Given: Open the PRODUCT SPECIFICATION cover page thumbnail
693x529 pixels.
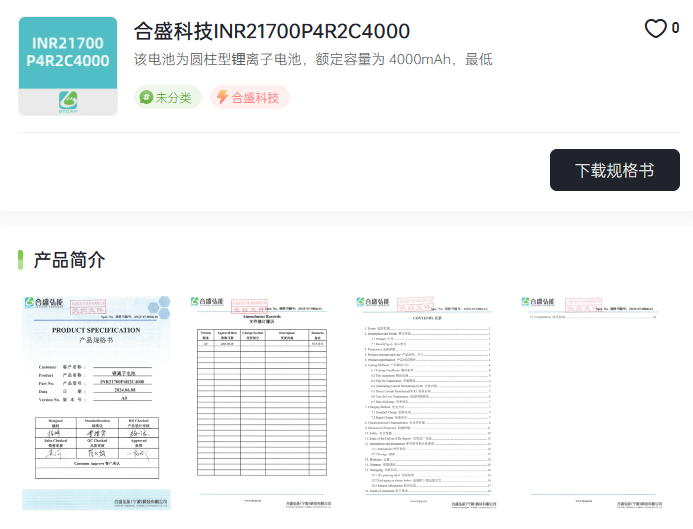Looking at the screenshot, I should coord(97,403).
